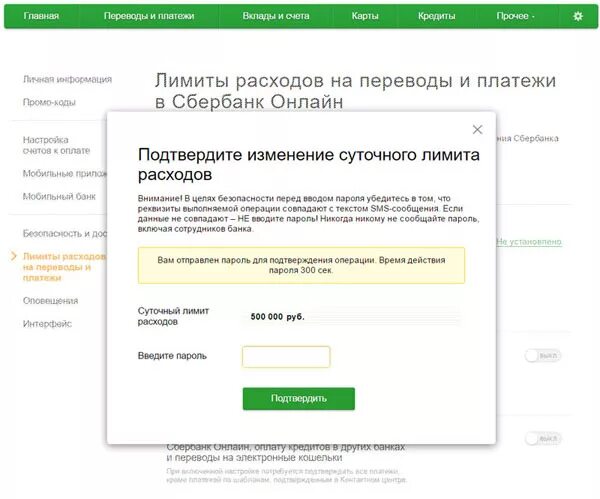Toggle the upper выкл switch on
Viewport: 600px width, 499px height.
click(x=543, y=356)
